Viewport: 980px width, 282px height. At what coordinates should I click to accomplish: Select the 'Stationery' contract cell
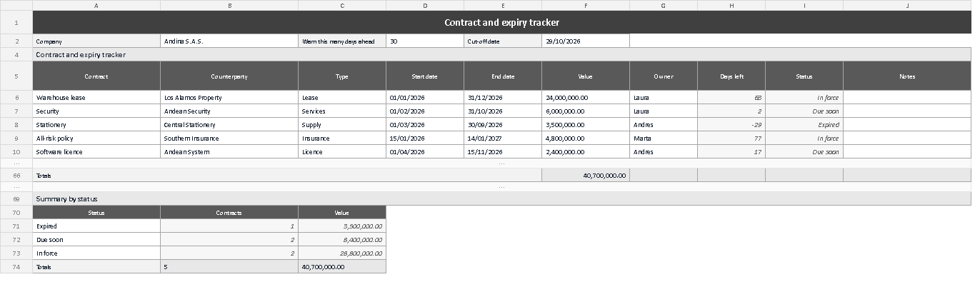tap(96, 124)
